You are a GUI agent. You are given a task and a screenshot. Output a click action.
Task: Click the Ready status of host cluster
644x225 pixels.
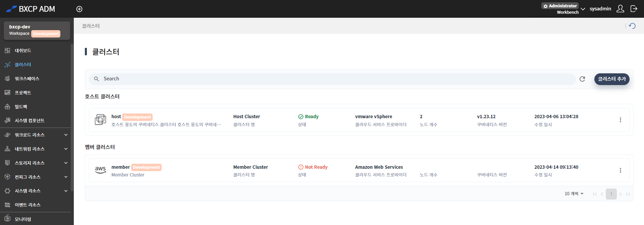click(308, 117)
